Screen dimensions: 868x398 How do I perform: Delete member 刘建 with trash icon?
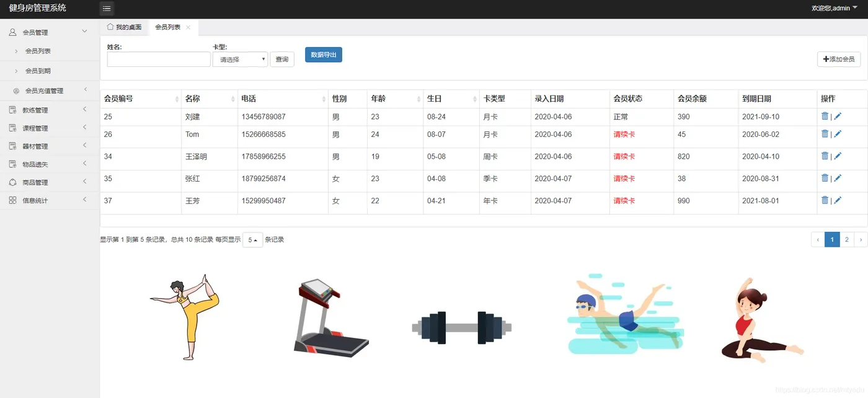point(825,116)
